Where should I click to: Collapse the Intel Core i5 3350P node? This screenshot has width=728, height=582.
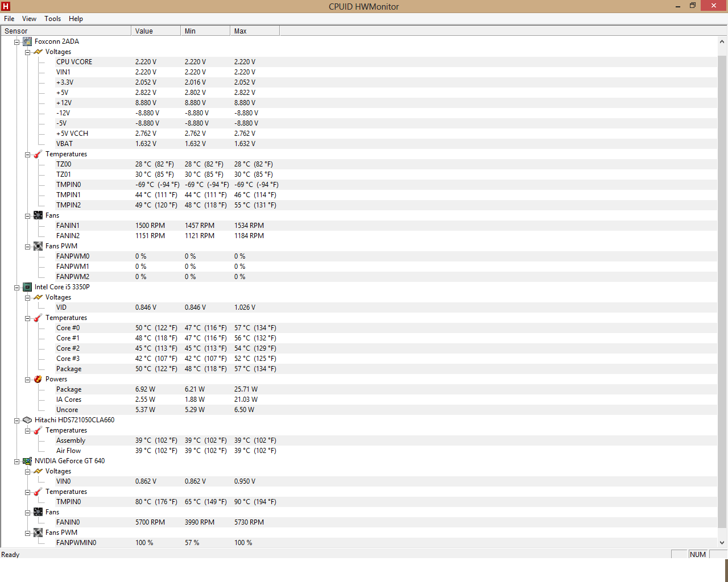click(x=17, y=288)
